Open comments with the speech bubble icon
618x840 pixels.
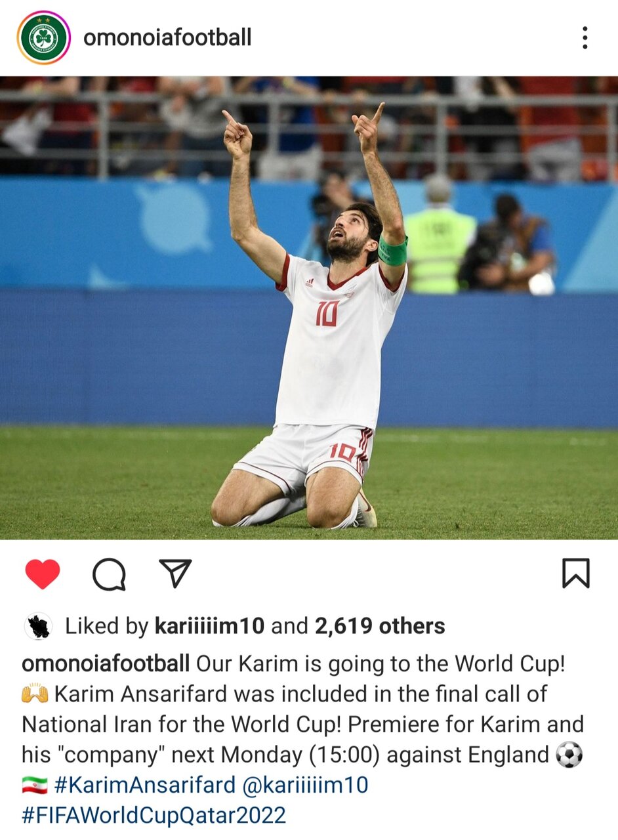pyautogui.click(x=109, y=574)
